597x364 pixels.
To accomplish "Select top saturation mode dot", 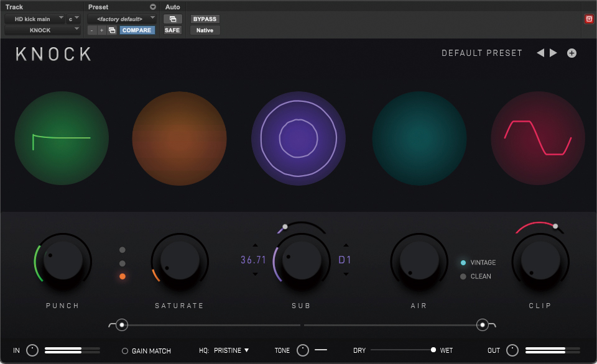I will pos(123,250).
